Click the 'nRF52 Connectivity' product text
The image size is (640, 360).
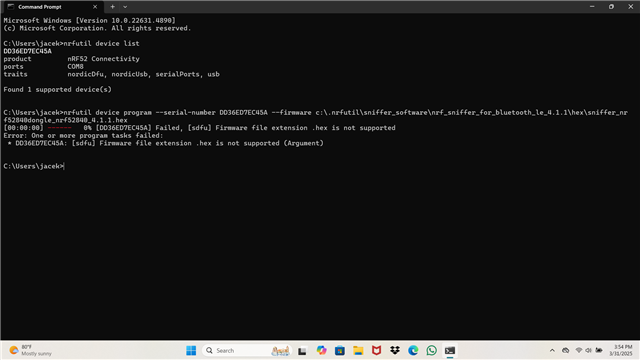click(103, 59)
